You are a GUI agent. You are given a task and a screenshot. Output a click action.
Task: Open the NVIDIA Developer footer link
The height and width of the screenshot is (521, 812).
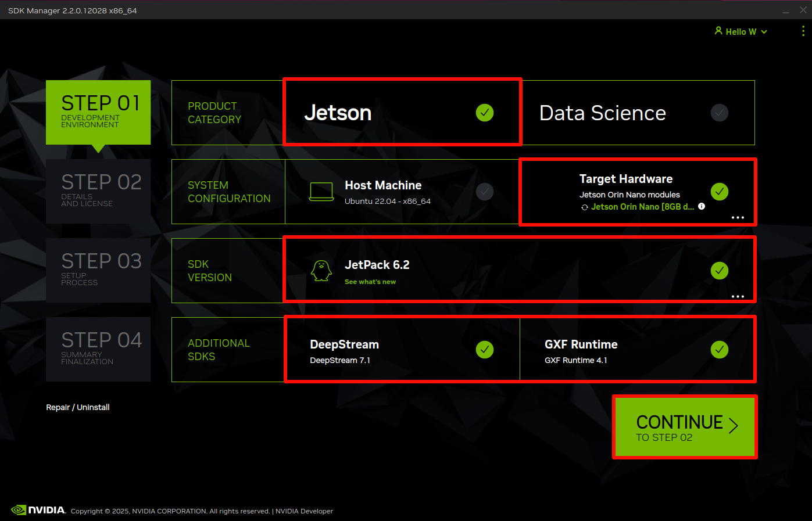304,511
